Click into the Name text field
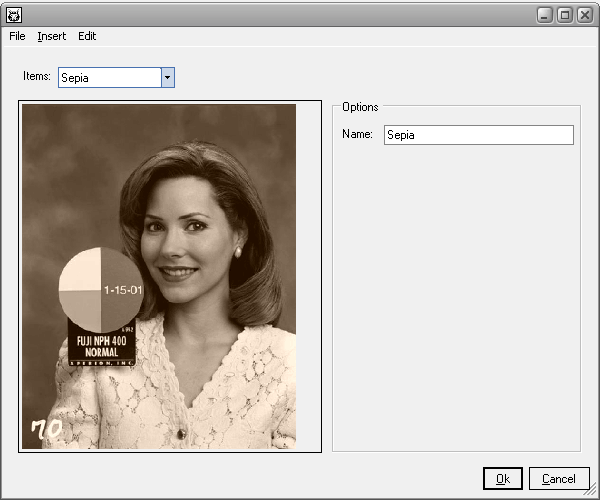This screenshot has height=500, width=600. [x=478, y=135]
